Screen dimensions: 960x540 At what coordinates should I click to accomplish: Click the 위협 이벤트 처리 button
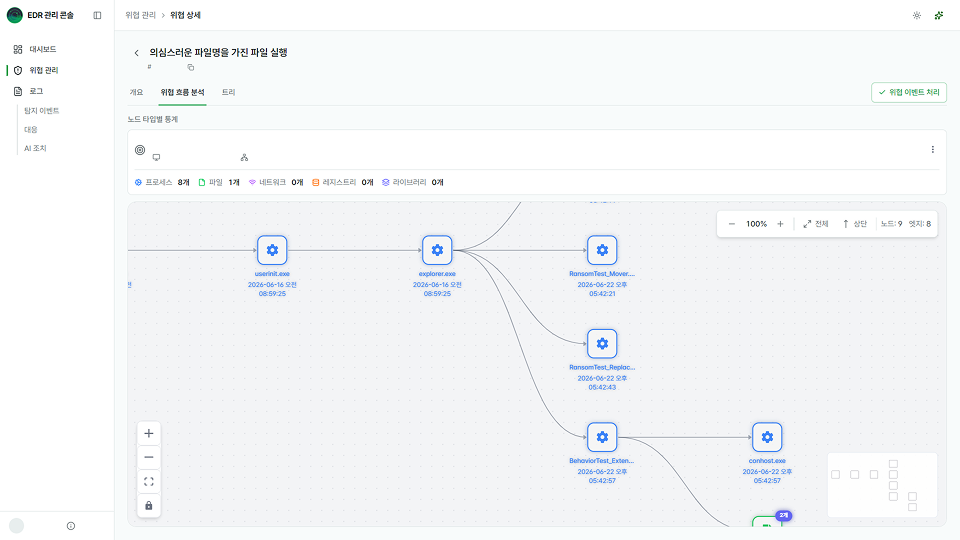click(909, 92)
